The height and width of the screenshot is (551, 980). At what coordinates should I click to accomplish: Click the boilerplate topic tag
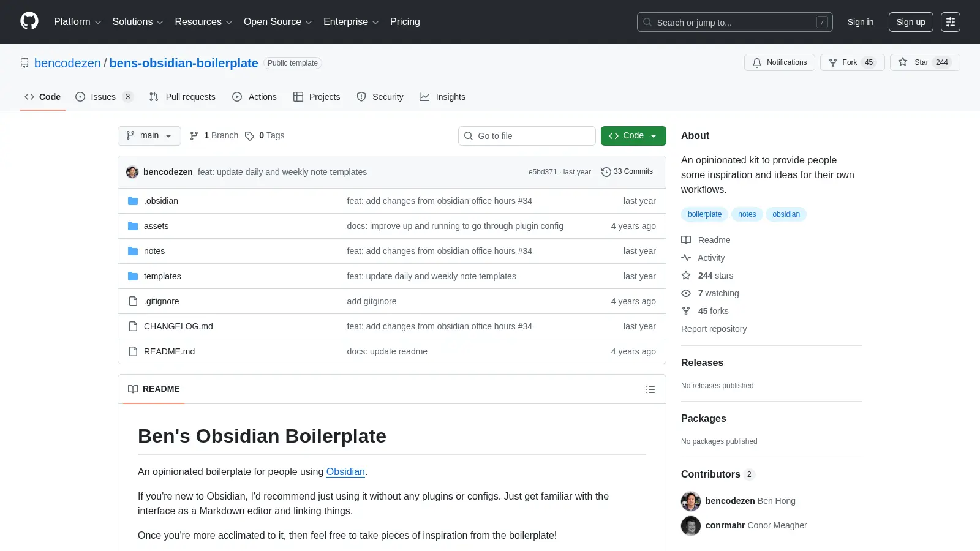(x=704, y=214)
